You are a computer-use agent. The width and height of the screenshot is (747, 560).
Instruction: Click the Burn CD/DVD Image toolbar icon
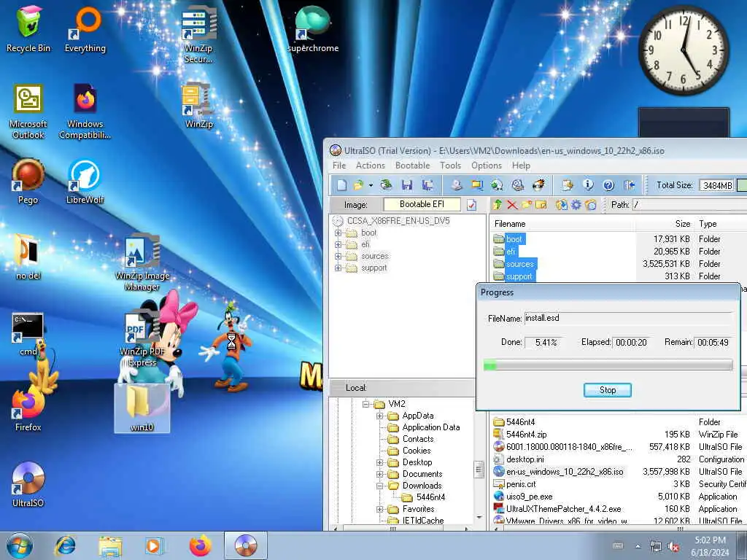(x=538, y=185)
